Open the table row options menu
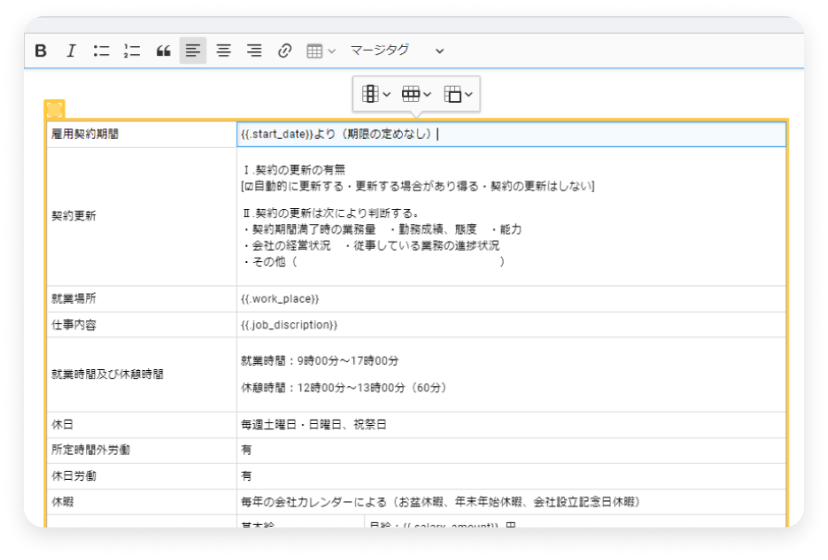This screenshot has height=560, width=828. [416, 94]
